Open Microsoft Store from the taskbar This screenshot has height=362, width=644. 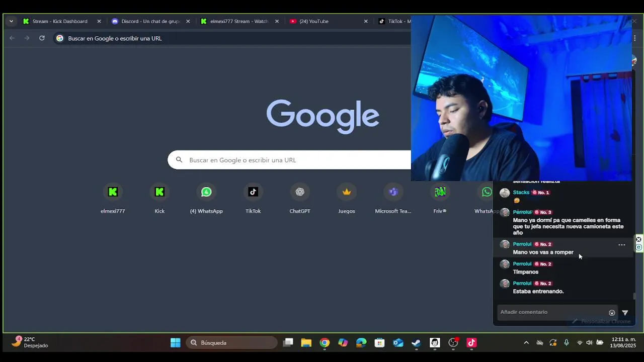point(380,343)
